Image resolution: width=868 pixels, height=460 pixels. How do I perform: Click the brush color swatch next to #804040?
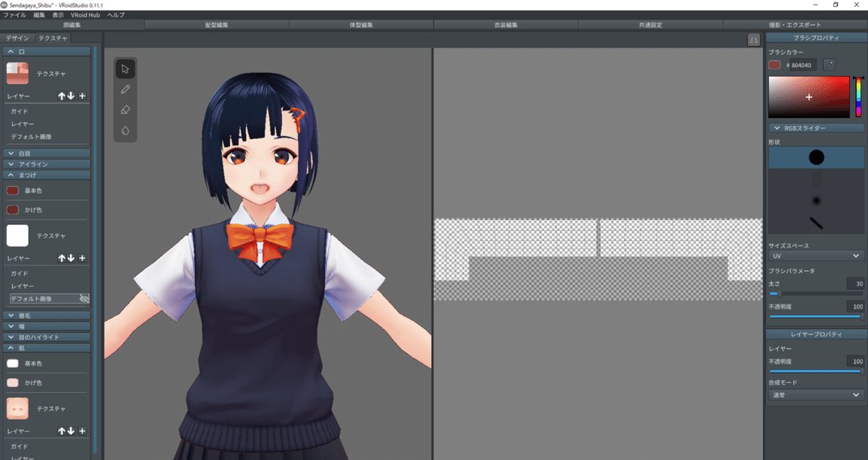click(775, 65)
